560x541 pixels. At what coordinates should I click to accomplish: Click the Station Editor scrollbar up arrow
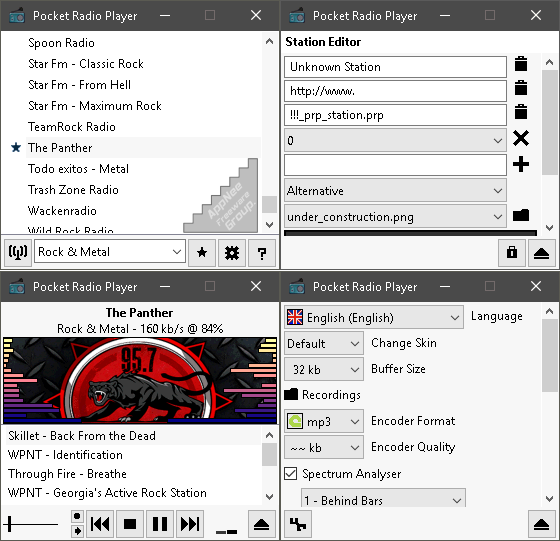(x=549, y=62)
